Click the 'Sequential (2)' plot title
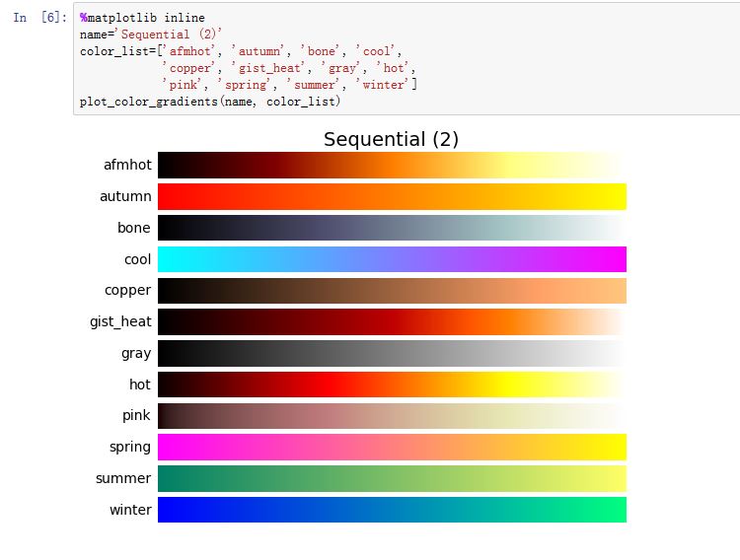740x560 pixels. coord(391,139)
